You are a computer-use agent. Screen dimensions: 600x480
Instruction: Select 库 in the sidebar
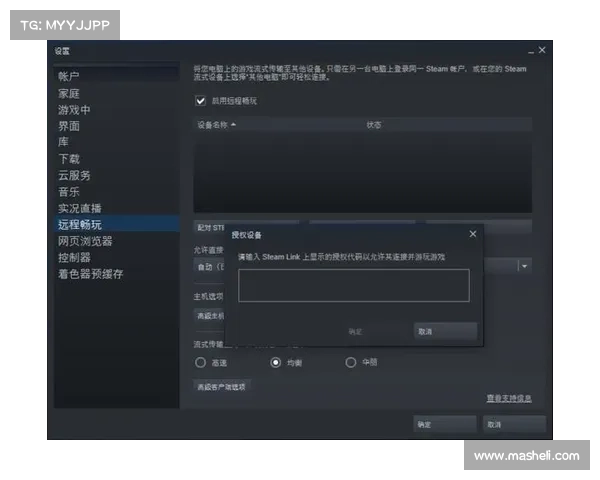point(116,142)
